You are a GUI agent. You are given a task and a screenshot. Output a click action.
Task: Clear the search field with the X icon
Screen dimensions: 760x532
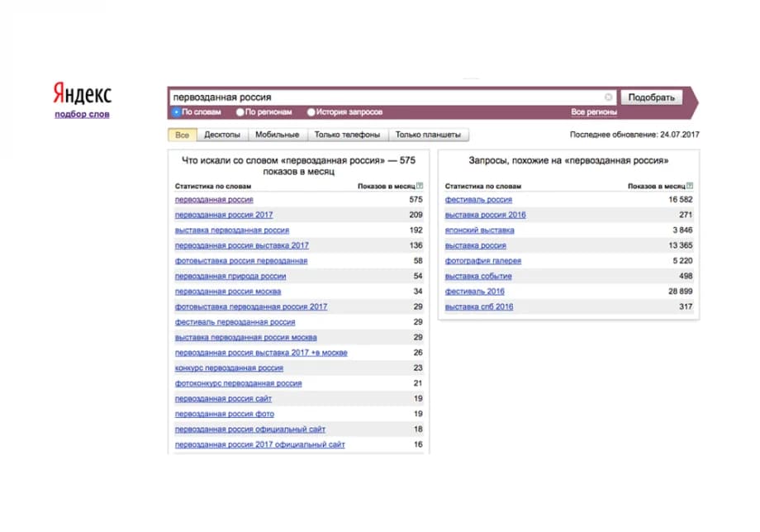tap(608, 97)
